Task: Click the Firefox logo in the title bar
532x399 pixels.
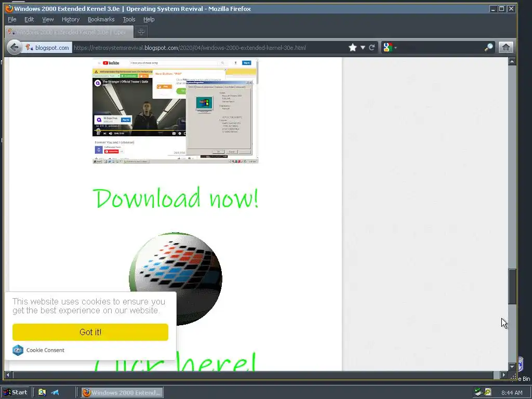Action: [9, 8]
